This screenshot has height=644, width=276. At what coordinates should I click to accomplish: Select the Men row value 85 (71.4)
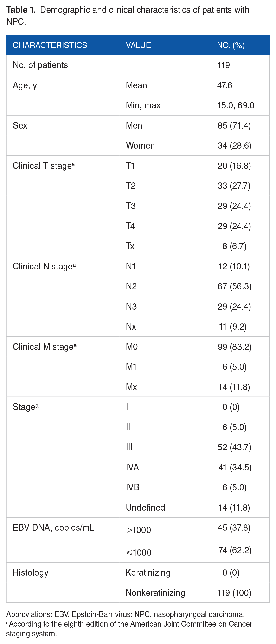point(234,125)
